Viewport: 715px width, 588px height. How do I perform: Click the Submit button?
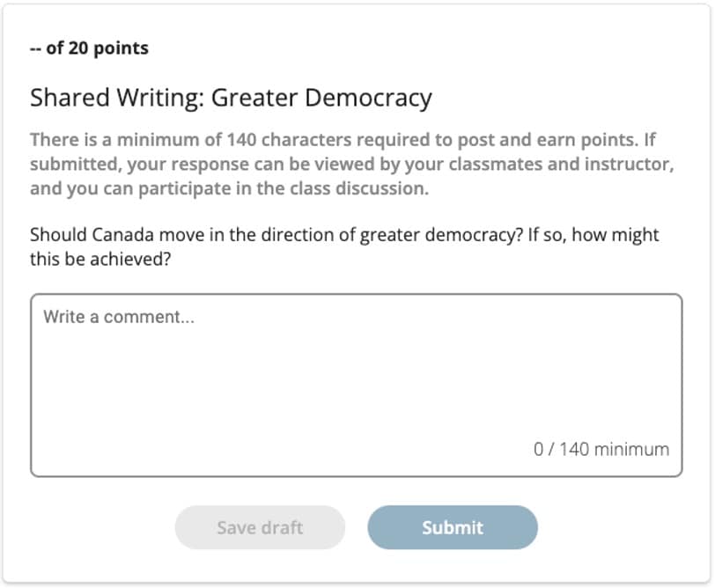click(452, 527)
